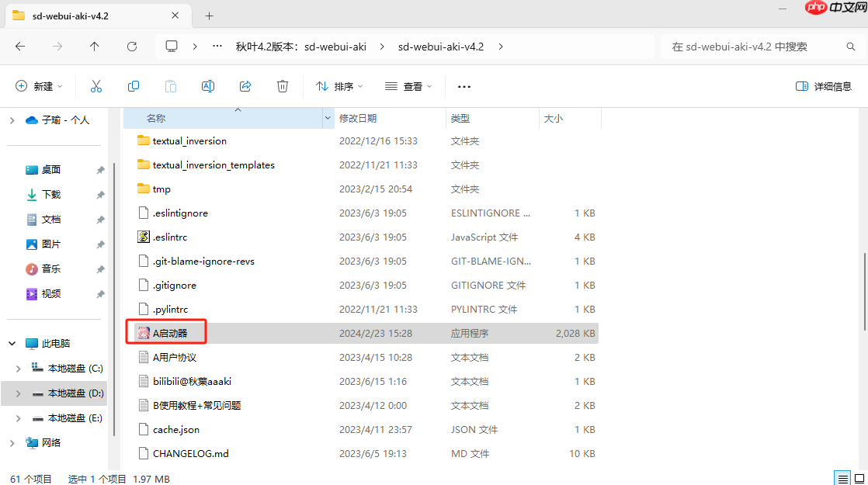Copy A启动器 using the copy icon
868x485 pixels.
coord(133,86)
